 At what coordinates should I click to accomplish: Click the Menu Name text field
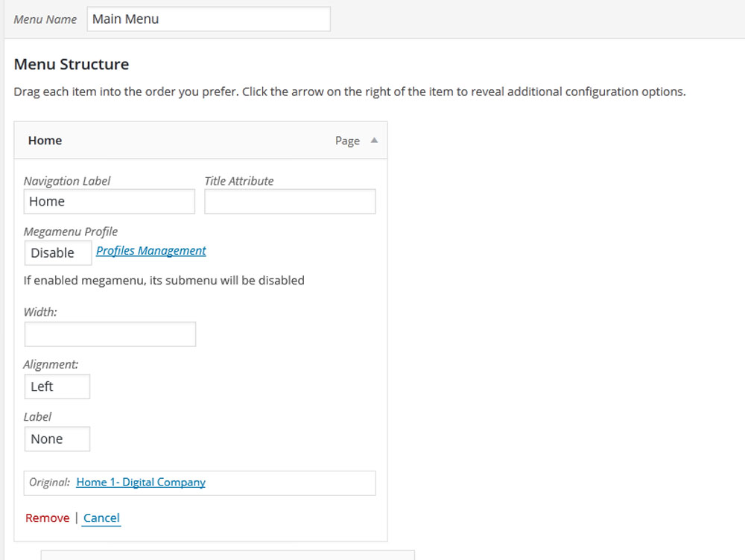click(209, 19)
